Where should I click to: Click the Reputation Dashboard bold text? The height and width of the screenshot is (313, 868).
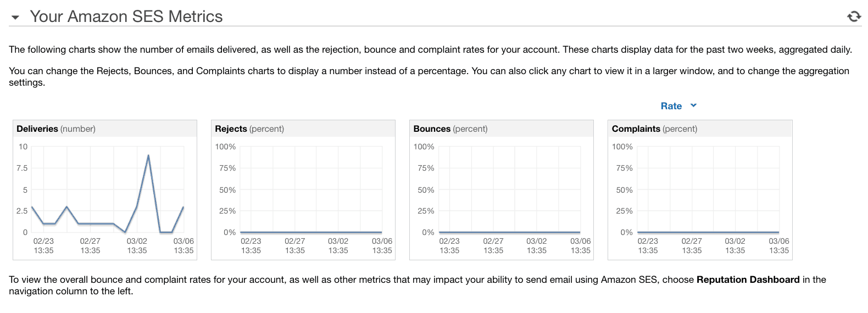(748, 280)
